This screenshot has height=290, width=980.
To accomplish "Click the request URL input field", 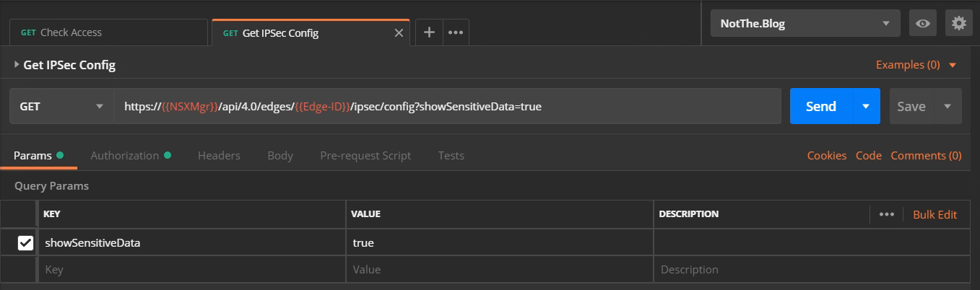I will [448, 107].
